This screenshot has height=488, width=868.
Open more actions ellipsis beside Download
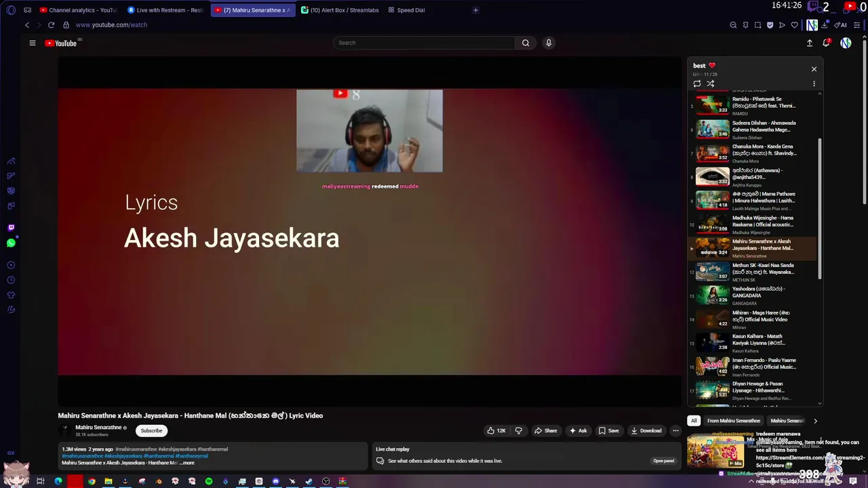[675, 430]
